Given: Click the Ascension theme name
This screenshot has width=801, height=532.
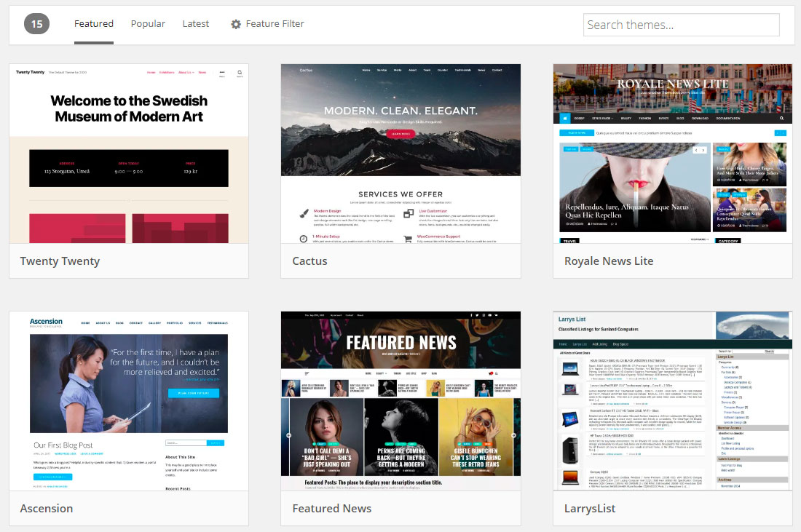Looking at the screenshot, I should [x=46, y=508].
